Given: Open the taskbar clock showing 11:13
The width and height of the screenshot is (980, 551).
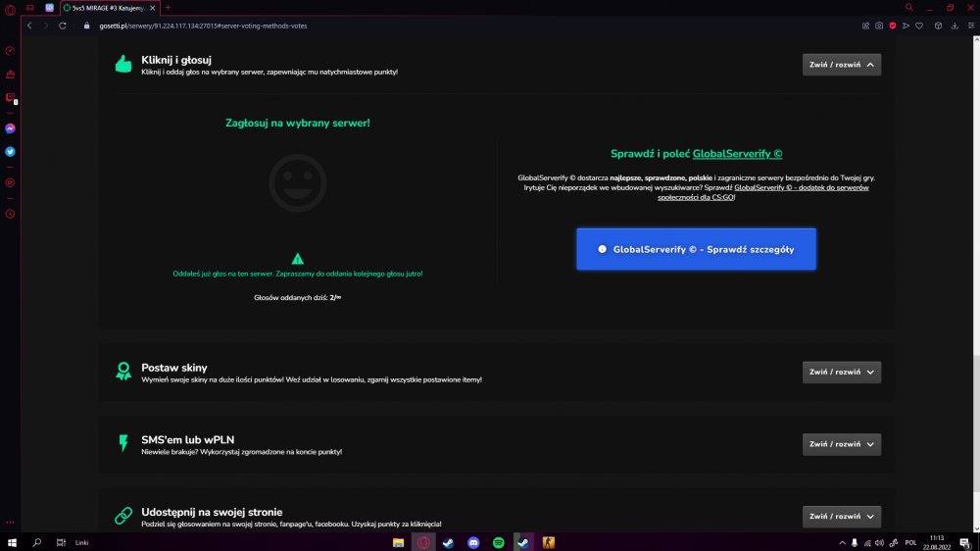Looking at the screenshot, I should pos(936,542).
